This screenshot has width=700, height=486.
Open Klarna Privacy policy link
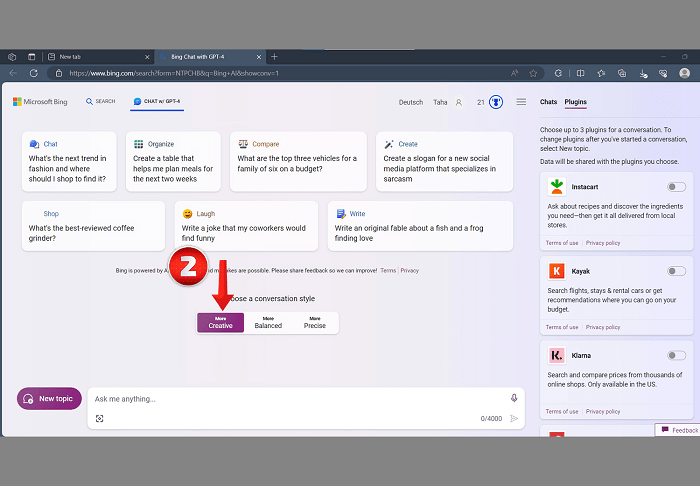[x=603, y=411]
